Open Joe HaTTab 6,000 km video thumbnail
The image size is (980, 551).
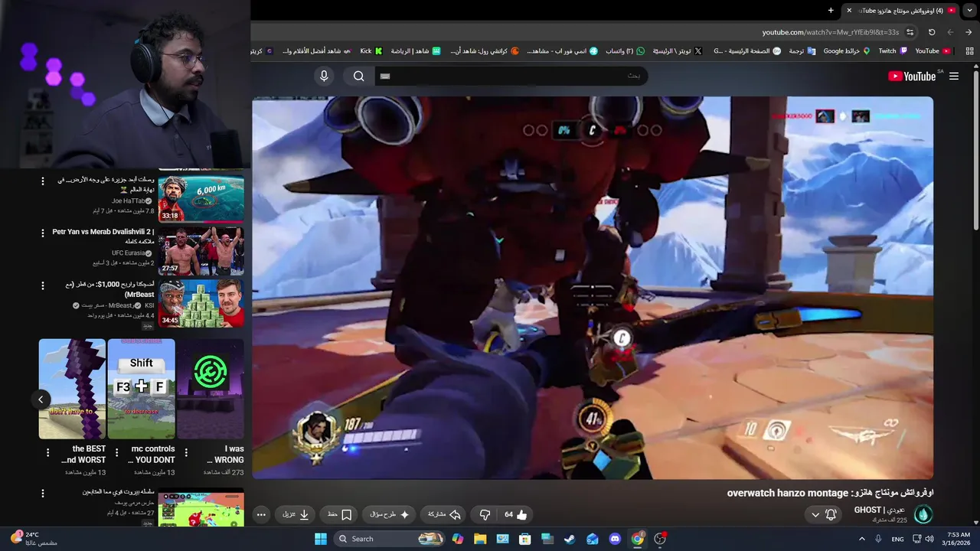pos(201,198)
